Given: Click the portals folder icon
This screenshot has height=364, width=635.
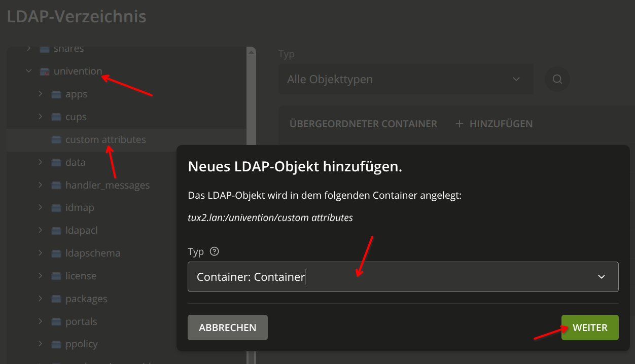Looking at the screenshot, I should tap(56, 322).
